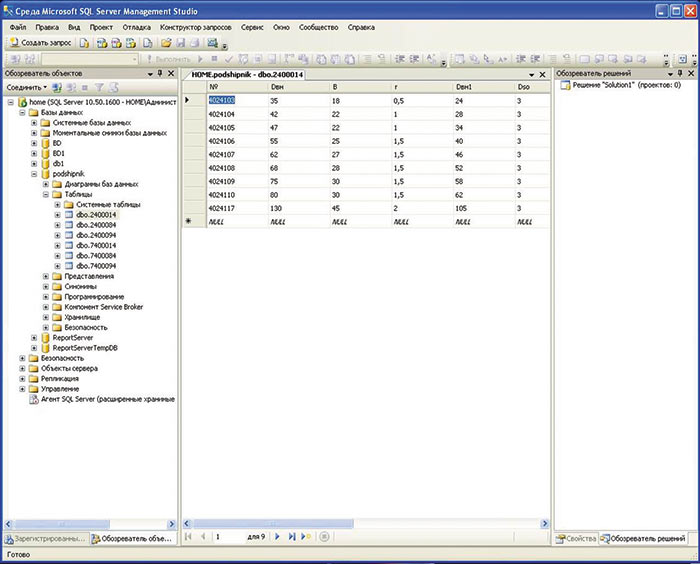Expand the Представления folder node
The width and height of the screenshot is (700, 564).
pos(46,276)
